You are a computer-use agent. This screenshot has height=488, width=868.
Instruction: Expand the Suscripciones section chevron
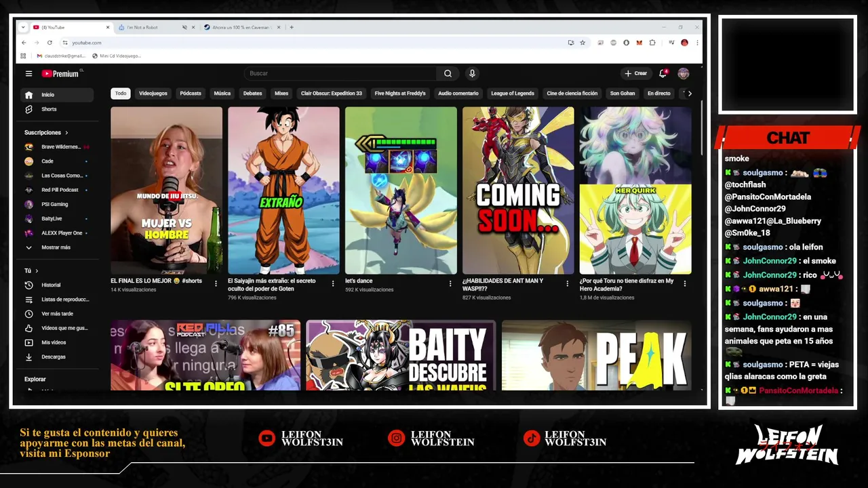[66, 133]
